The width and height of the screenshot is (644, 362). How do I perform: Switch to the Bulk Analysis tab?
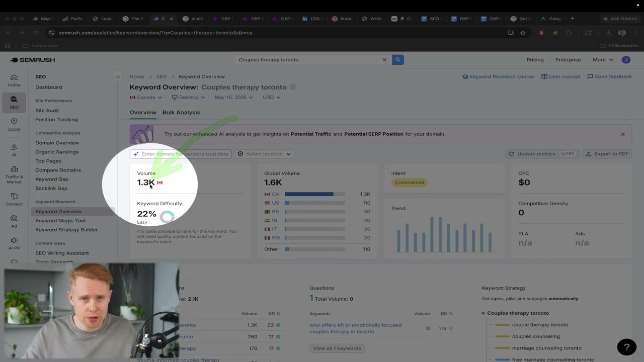[x=181, y=113]
